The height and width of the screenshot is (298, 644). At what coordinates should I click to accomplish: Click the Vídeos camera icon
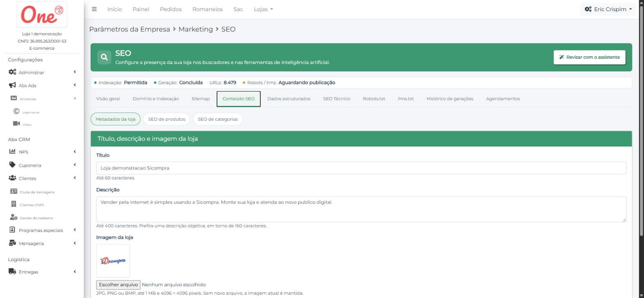[x=16, y=124]
